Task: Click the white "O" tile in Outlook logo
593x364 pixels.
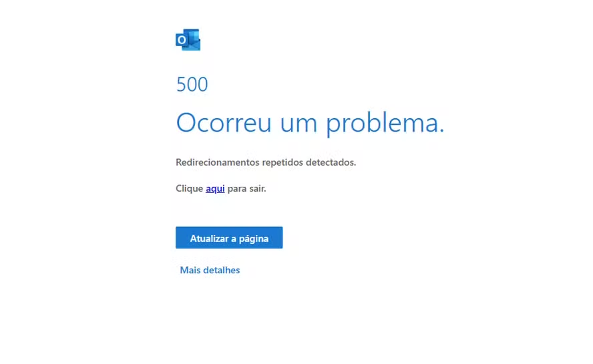Action: coord(182,39)
